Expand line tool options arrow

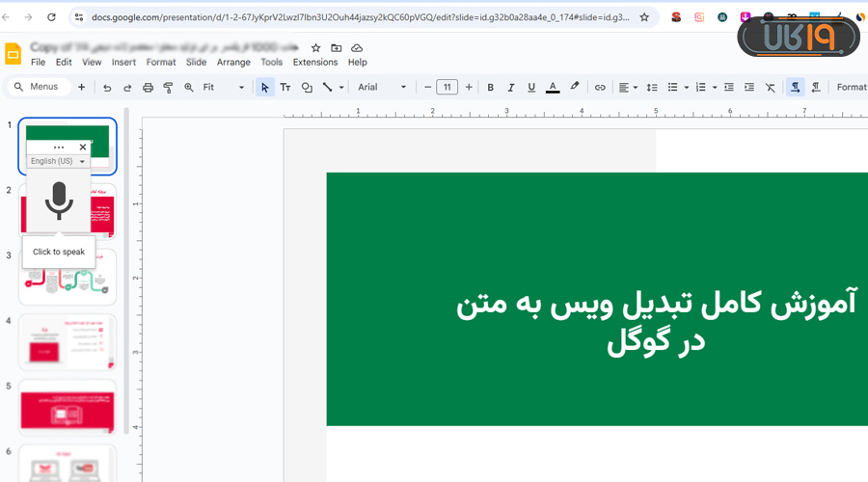point(341,88)
